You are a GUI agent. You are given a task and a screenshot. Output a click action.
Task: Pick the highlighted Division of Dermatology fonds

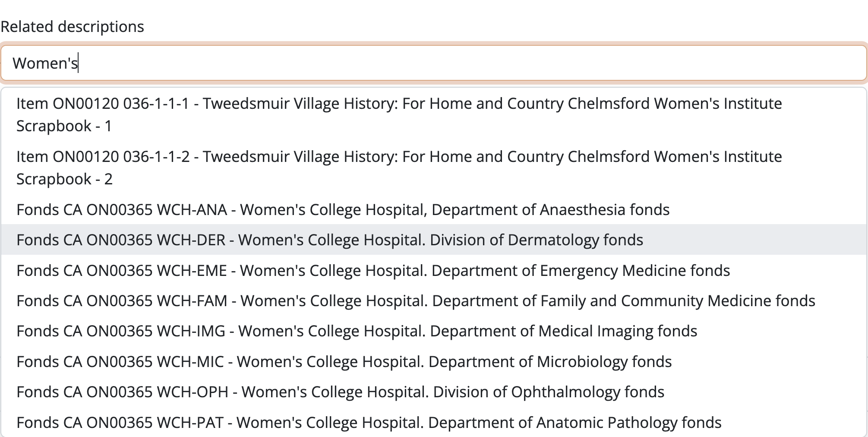pos(330,240)
